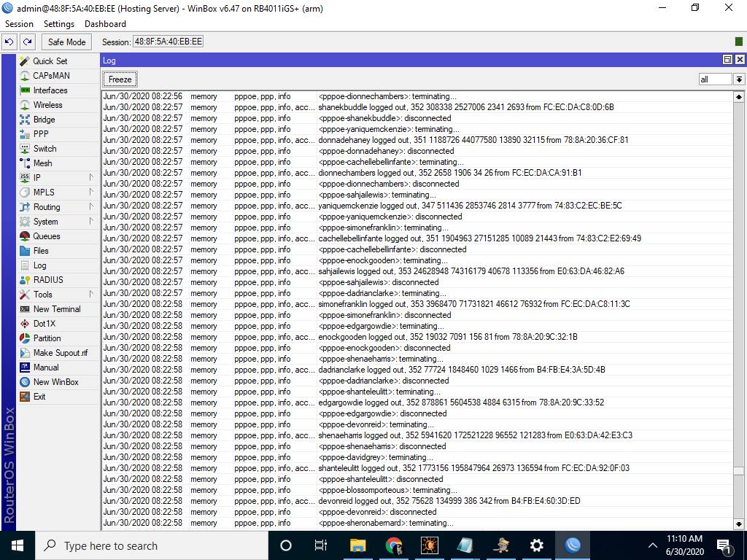The height and width of the screenshot is (560, 747).
Task: Open the Session menu
Action: [19, 23]
